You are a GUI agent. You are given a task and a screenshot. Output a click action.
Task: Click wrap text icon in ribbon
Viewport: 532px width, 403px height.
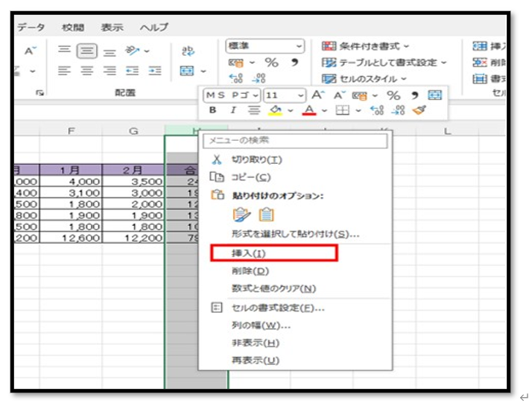tap(188, 51)
